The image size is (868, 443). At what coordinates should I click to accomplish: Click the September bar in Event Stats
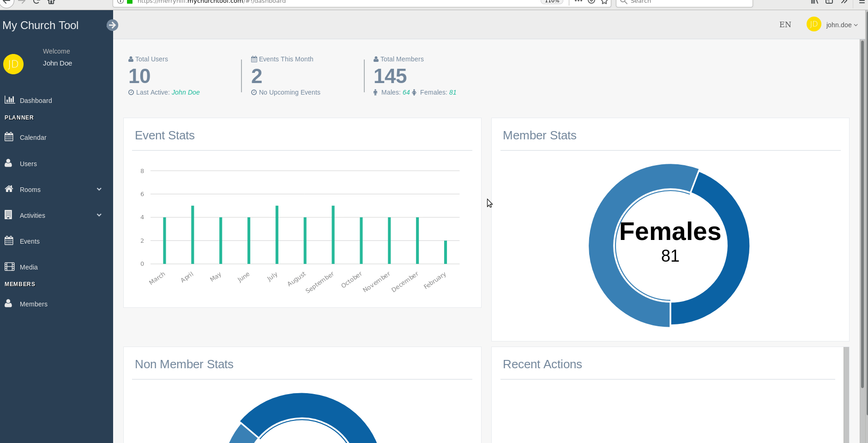pos(333,234)
